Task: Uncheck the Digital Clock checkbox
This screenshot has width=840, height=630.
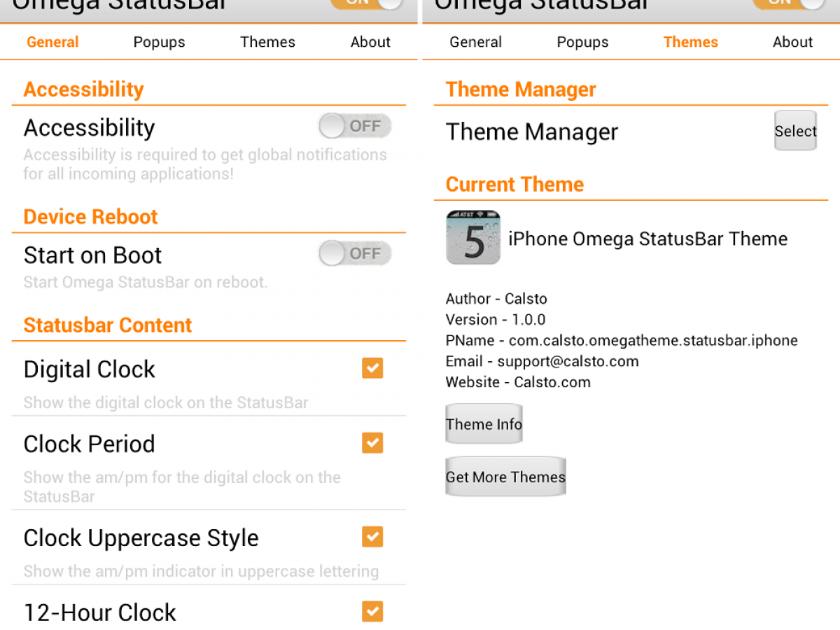Action: [x=372, y=368]
